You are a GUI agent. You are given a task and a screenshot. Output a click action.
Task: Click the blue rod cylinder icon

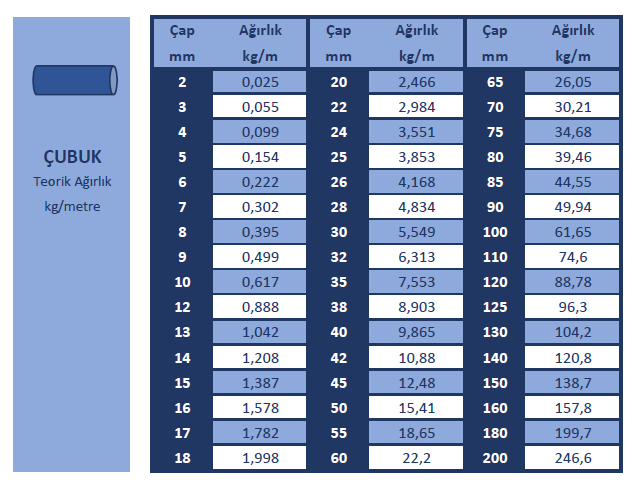point(74,79)
